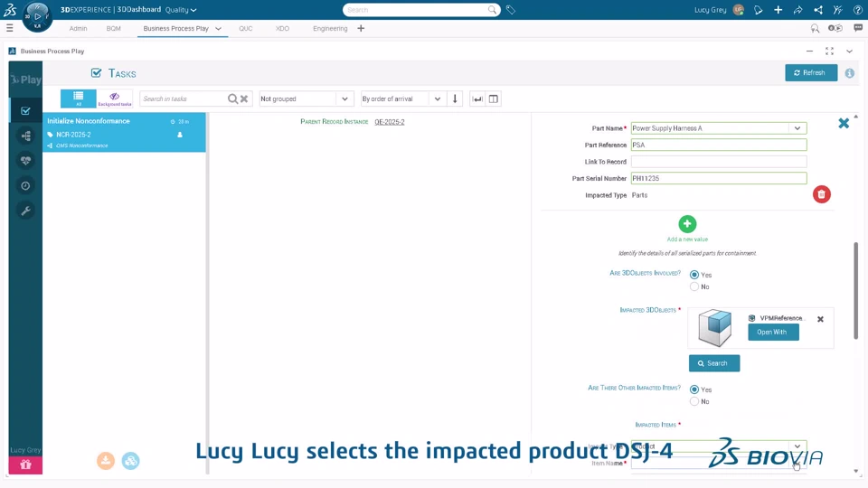Open Not grouped dropdown
Image resolution: width=868 pixels, height=488 pixels.
pos(307,99)
